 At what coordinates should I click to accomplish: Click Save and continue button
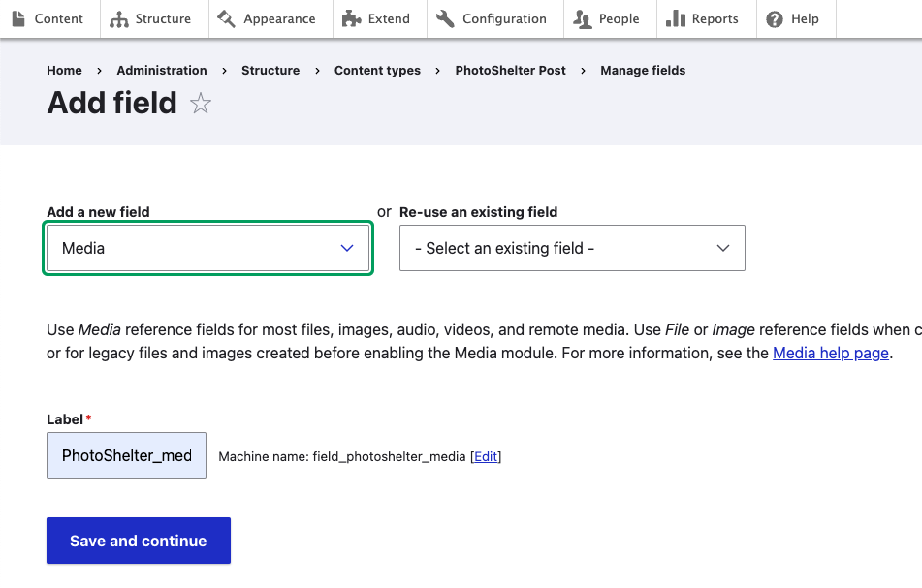139,541
